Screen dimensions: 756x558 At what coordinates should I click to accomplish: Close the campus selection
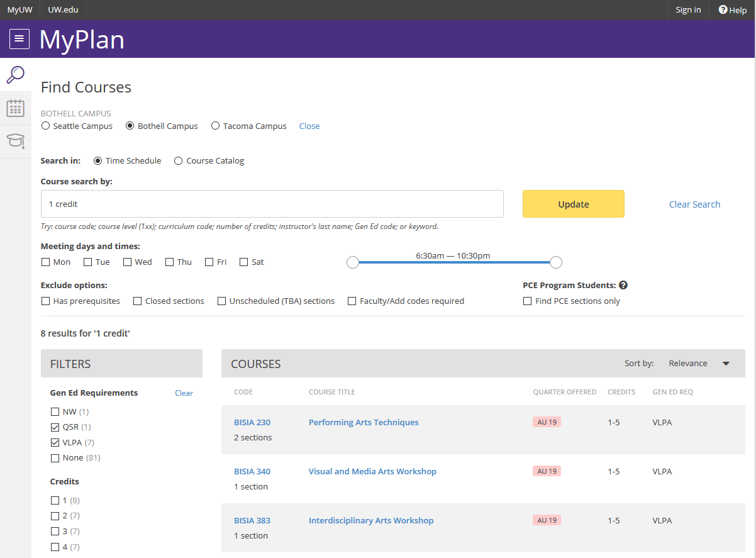[309, 126]
